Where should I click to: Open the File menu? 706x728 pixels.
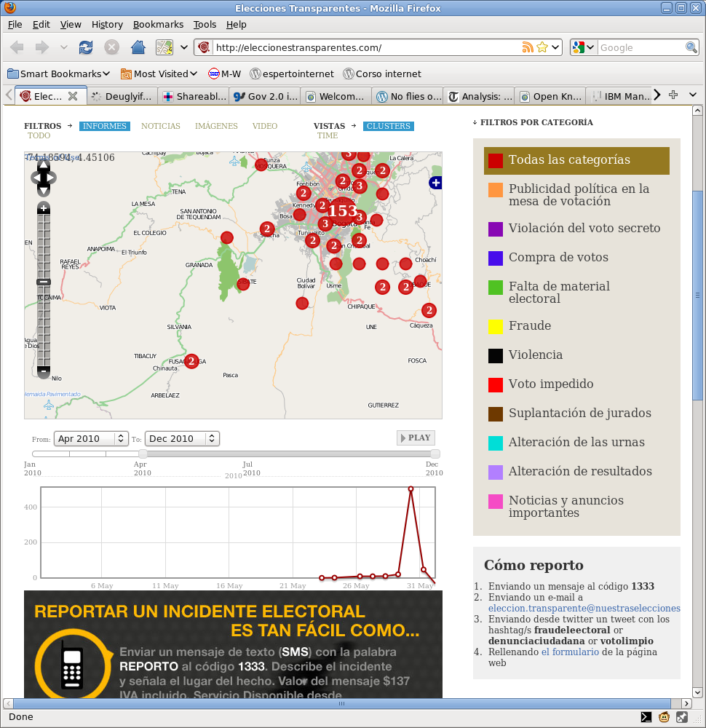(x=15, y=25)
